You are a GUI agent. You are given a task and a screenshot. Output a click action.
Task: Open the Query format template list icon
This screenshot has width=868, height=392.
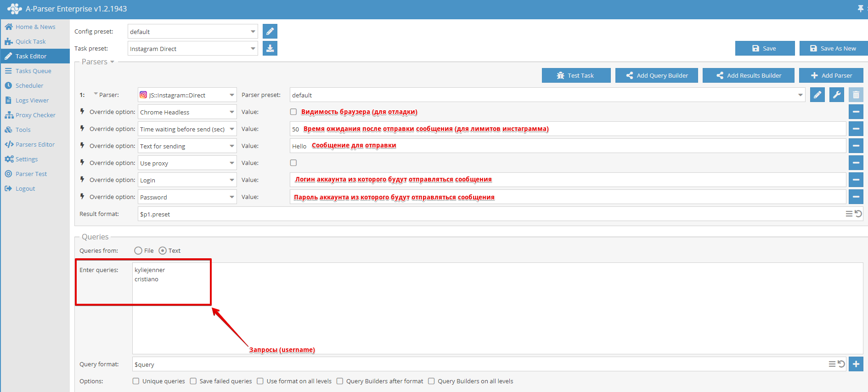click(832, 364)
